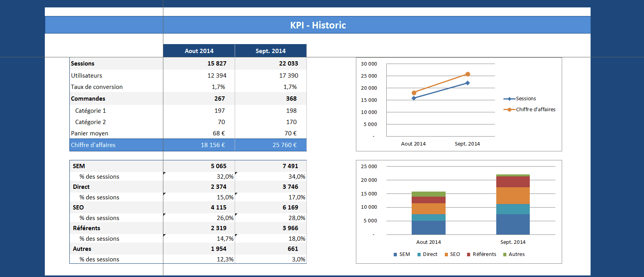Viewport: 644px width, 277px height.
Task: Select the Sessions legend entry in line chart
Action: pos(525,99)
